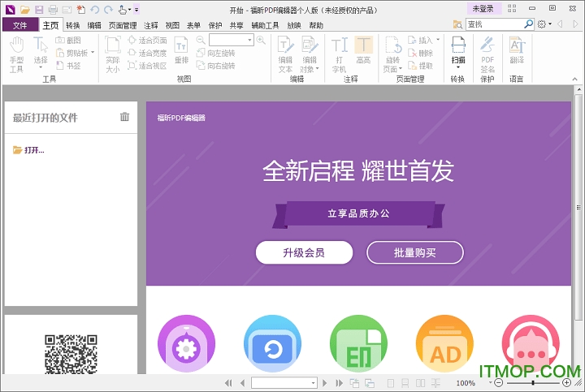Apply Fit Page (适合页面) view
The image size is (585, 392).
click(x=147, y=41)
